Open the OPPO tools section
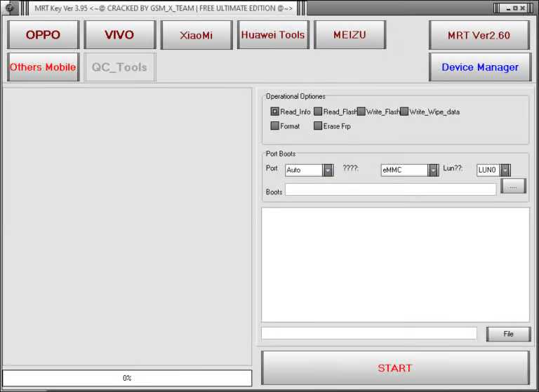This screenshot has width=539, height=392. (43, 35)
